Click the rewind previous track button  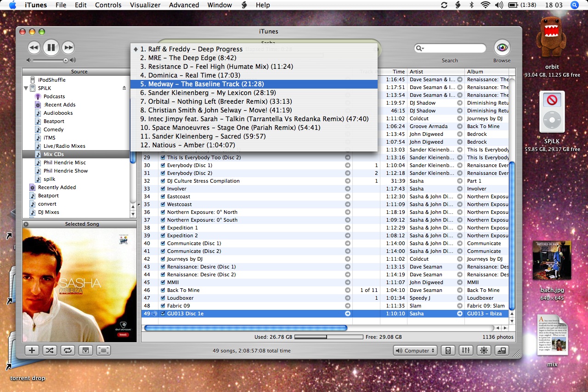click(x=34, y=47)
